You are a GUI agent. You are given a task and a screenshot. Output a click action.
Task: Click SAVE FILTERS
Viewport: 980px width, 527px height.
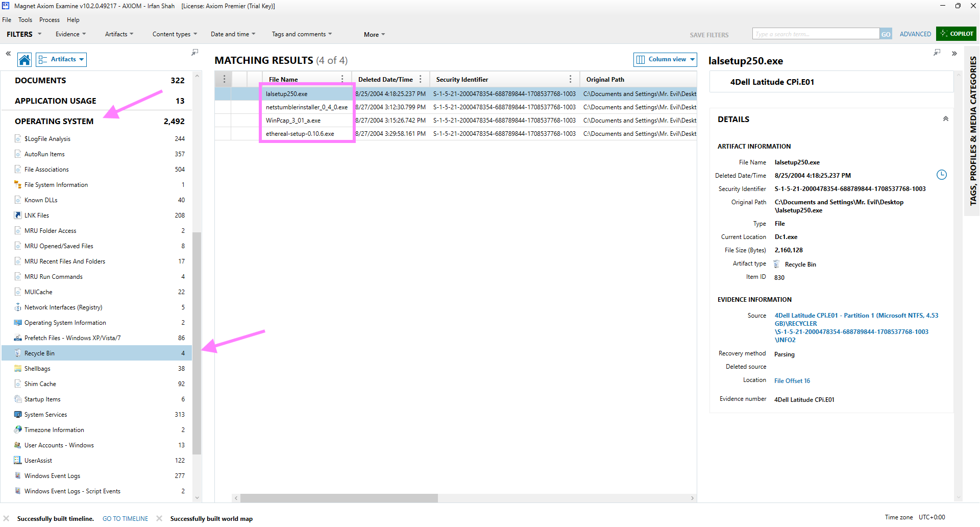(709, 35)
